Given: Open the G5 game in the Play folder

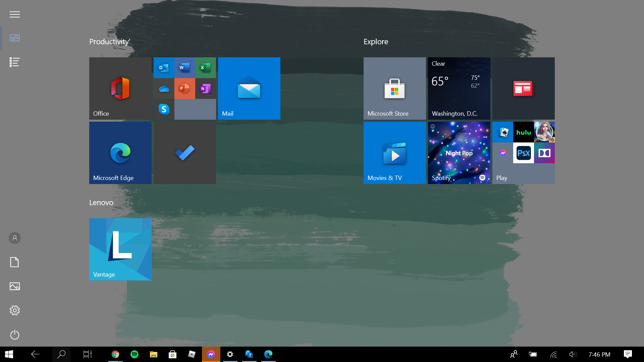Looking at the screenshot, I should pyautogui.click(x=544, y=132).
